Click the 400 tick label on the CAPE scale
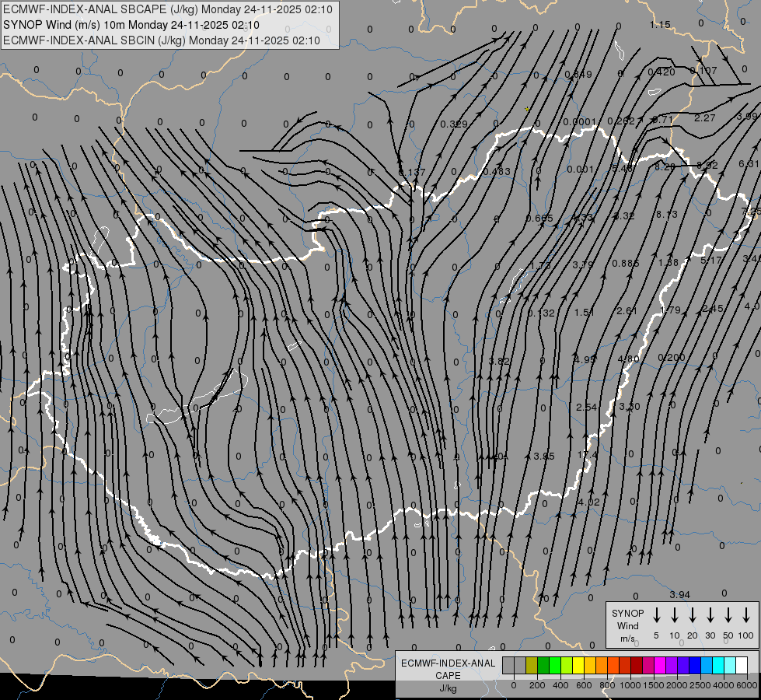Viewport: 761px width, 700px height. click(x=560, y=685)
